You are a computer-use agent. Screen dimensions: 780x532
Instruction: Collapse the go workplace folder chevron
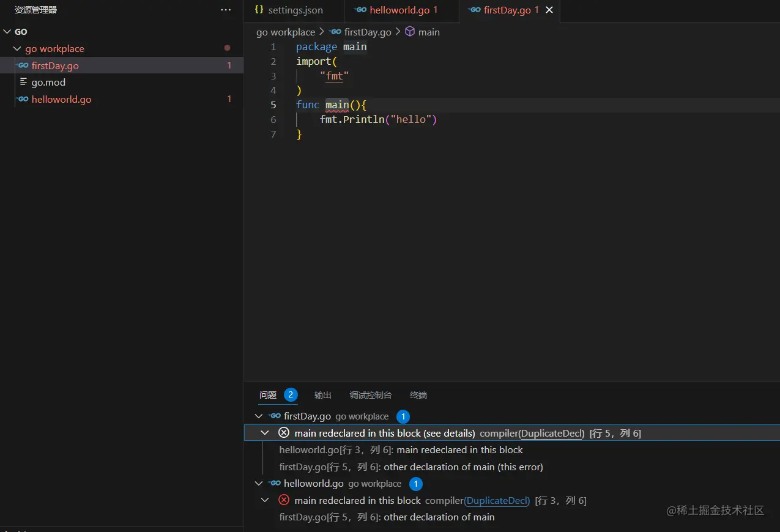point(17,49)
